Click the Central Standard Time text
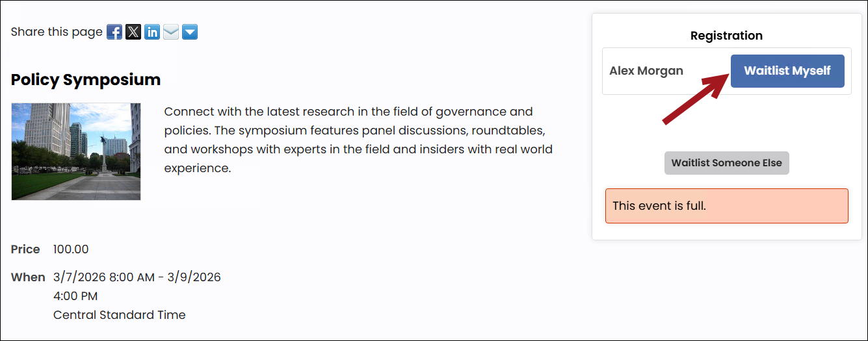This screenshot has height=341, width=868. click(120, 315)
